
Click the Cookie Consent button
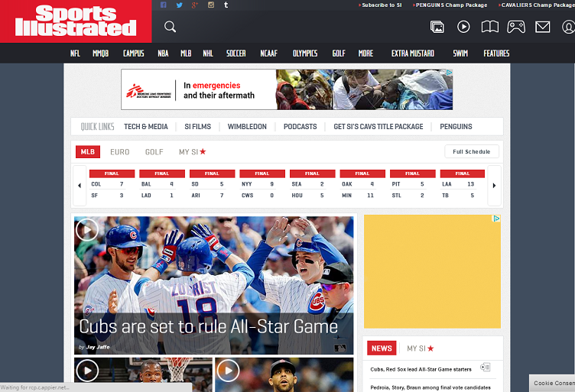[x=552, y=383]
